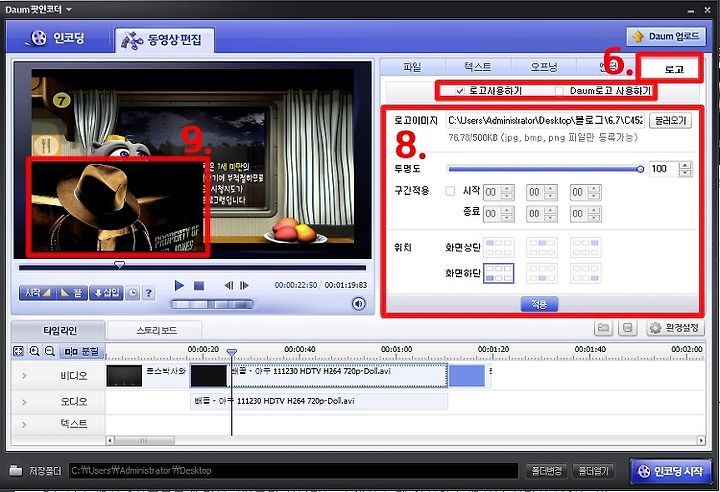
Task: Switch to the 스토리보드 tab
Action: click(157, 330)
